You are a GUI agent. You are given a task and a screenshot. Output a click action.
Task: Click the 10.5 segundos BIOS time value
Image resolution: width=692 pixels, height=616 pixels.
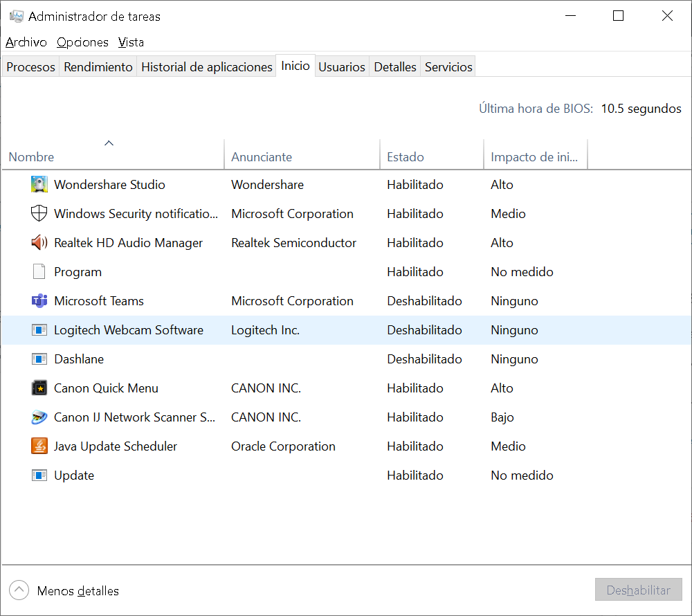click(x=641, y=109)
